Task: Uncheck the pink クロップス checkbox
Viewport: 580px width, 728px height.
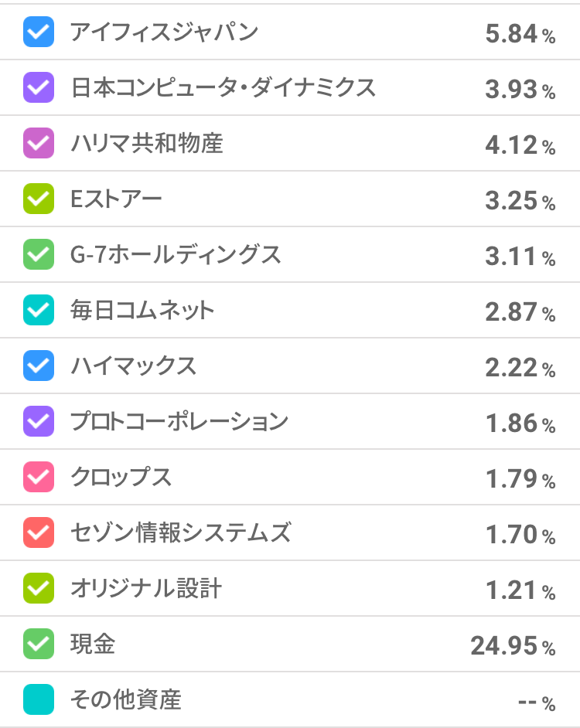Action: point(39,478)
